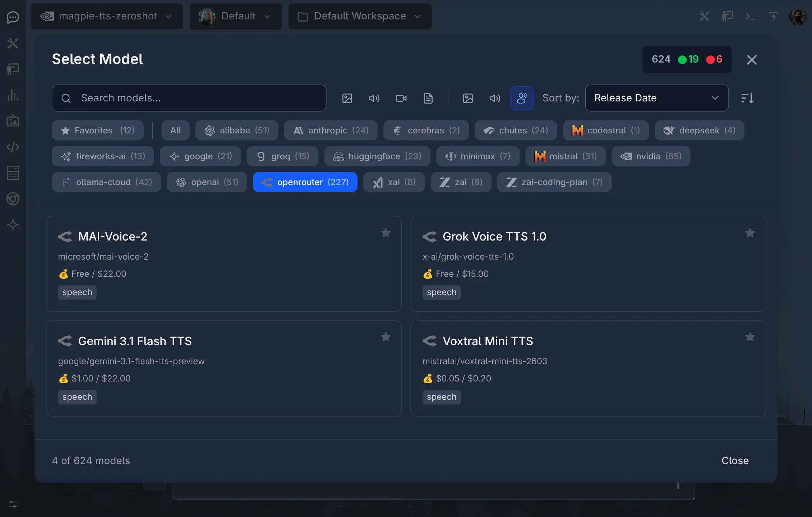
Task: Filter by video input capability icon
Action: click(401, 98)
